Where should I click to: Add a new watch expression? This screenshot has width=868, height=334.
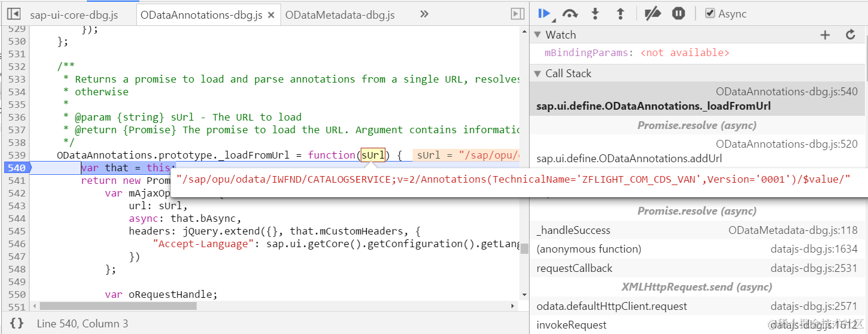825,35
